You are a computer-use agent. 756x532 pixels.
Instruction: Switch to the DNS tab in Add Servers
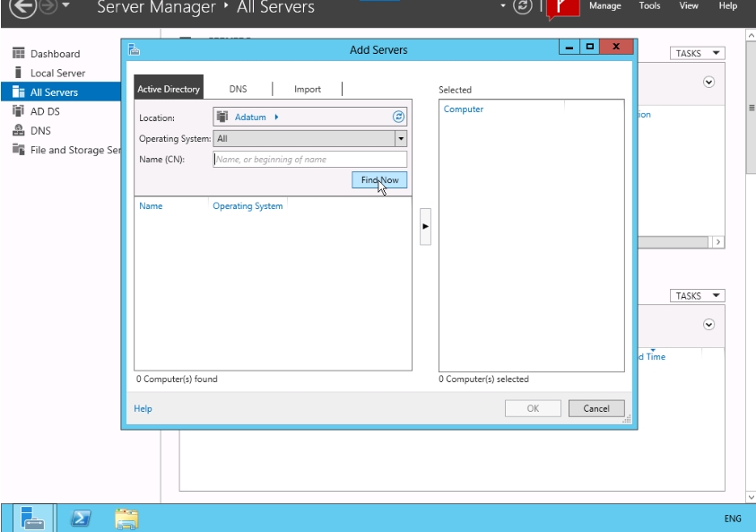click(239, 89)
